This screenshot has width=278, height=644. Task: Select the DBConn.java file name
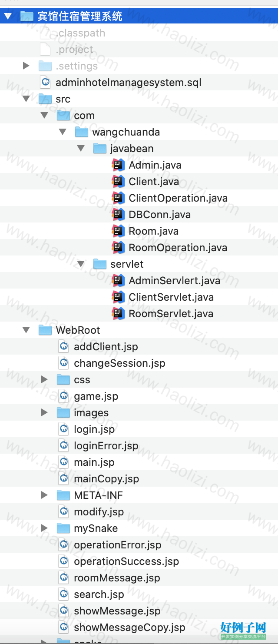pos(160,215)
